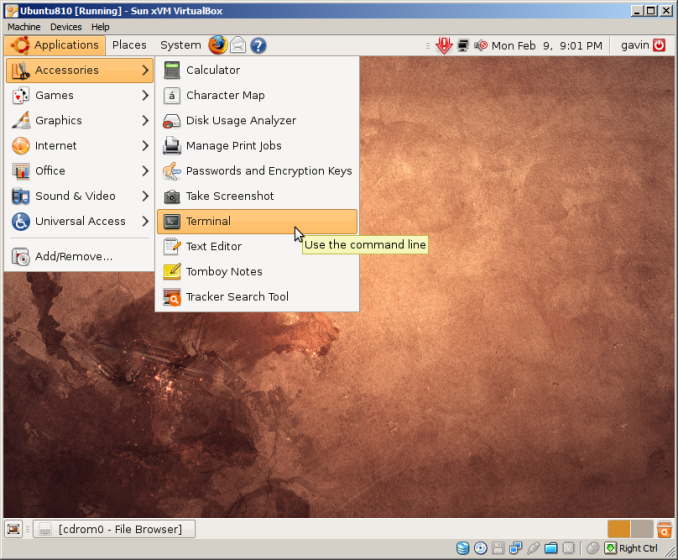This screenshot has height=560, width=678.
Task: Select the Graphics category
Action: 80,120
